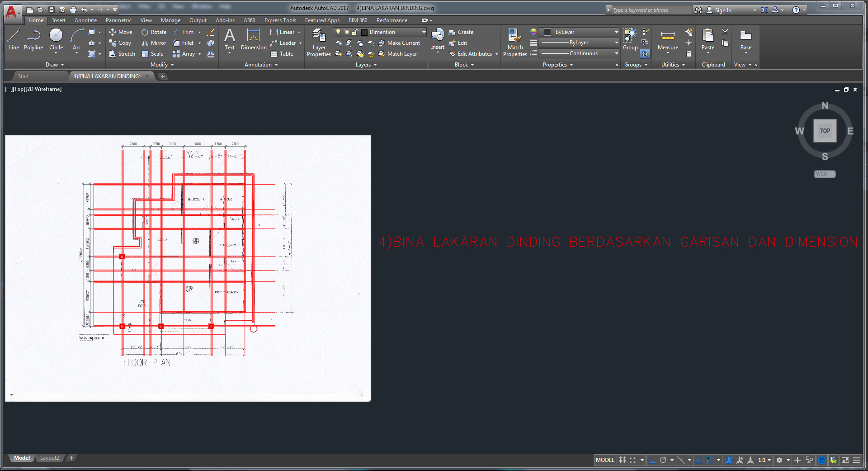Click the object color wheel icon
Screen dimensions: 868x471
(x=533, y=32)
